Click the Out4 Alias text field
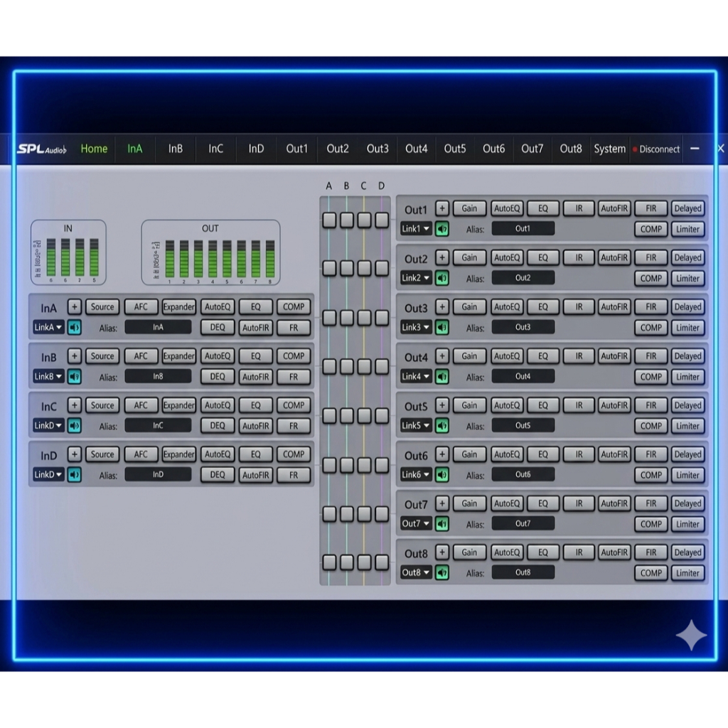 click(523, 377)
